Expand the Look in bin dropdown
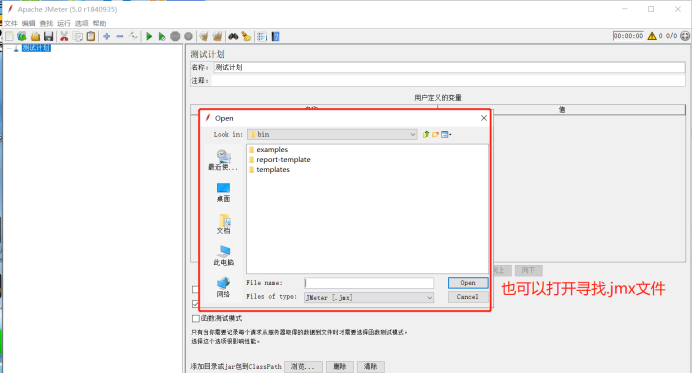 (x=413, y=134)
